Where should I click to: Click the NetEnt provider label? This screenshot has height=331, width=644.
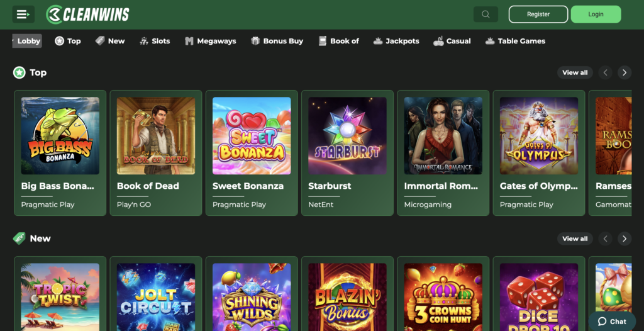coord(321,205)
